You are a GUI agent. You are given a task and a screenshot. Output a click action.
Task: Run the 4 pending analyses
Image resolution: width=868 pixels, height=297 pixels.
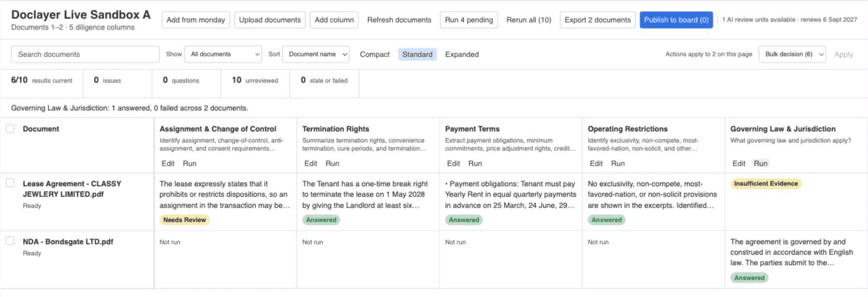pyautogui.click(x=469, y=20)
